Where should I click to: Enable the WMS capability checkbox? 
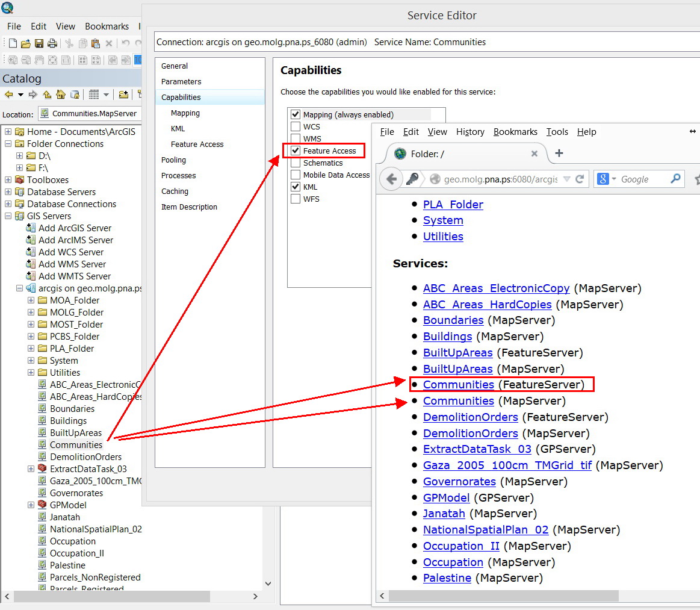295,138
